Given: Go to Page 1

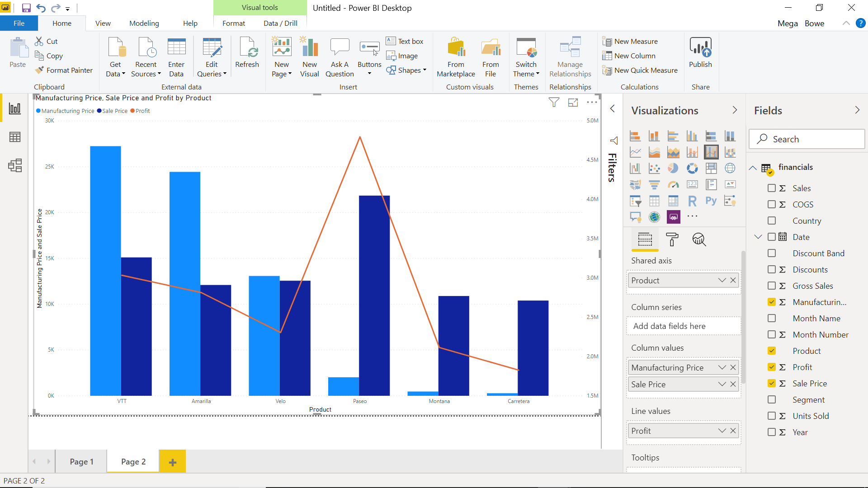Looking at the screenshot, I should [81, 461].
